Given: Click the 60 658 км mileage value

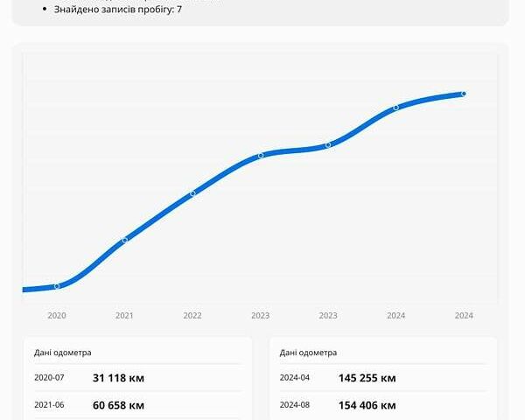Looking at the screenshot, I should tap(118, 405).
